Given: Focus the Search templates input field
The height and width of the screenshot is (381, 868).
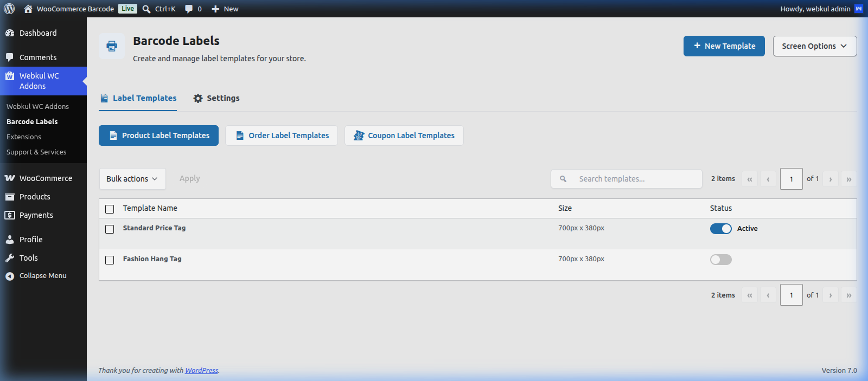Looking at the screenshot, I should click(627, 179).
